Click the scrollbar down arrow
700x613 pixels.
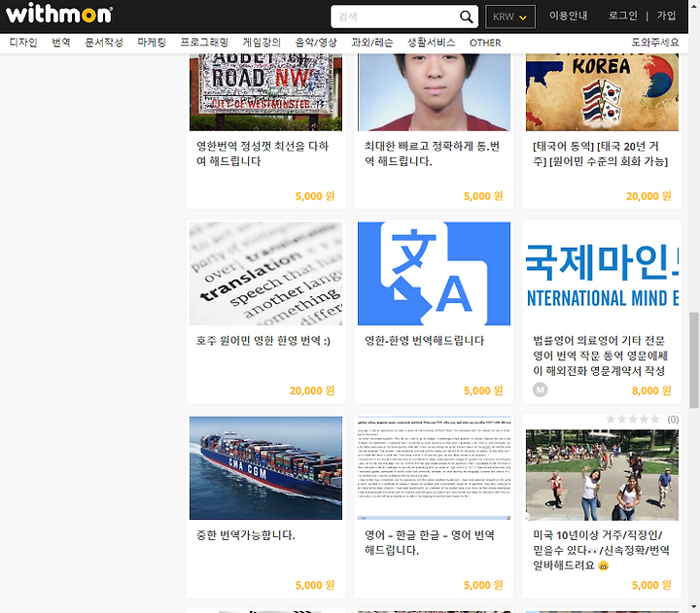[694, 607]
